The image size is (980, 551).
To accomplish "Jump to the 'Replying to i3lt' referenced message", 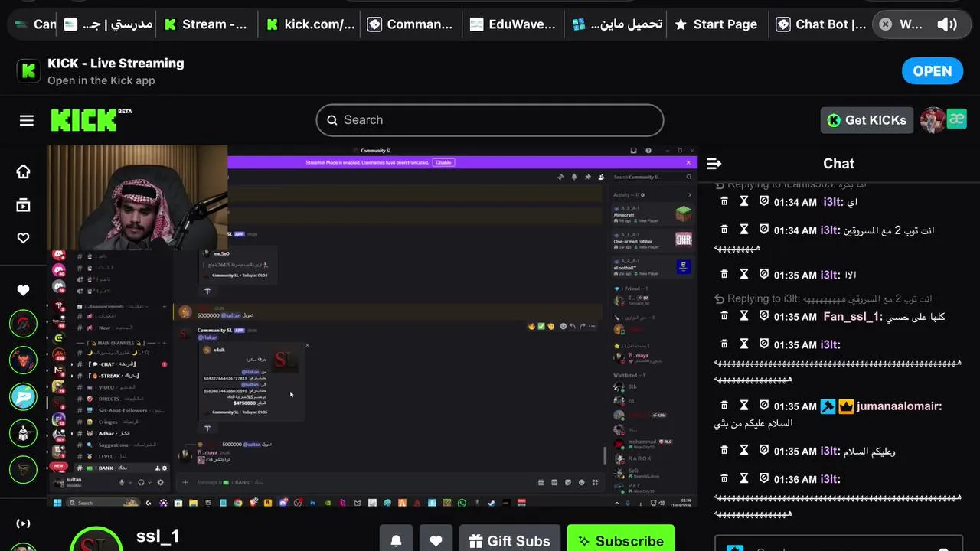I will point(823,298).
